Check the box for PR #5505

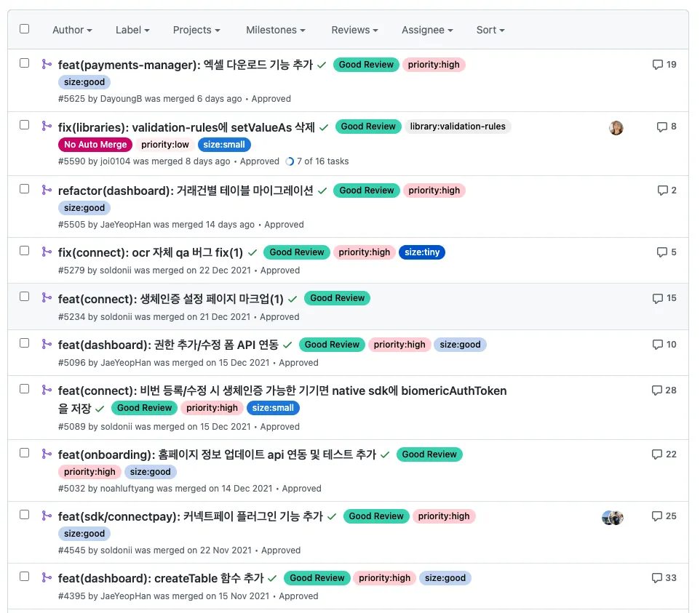coord(25,188)
